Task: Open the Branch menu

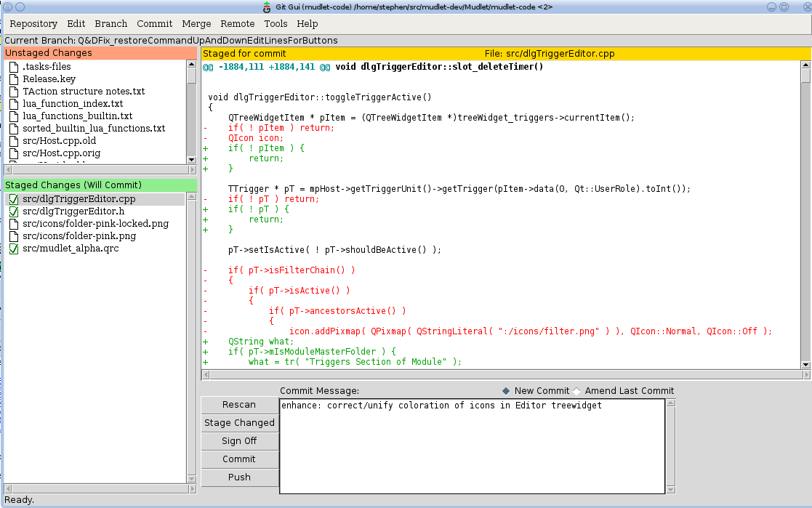Action: pos(110,24)
